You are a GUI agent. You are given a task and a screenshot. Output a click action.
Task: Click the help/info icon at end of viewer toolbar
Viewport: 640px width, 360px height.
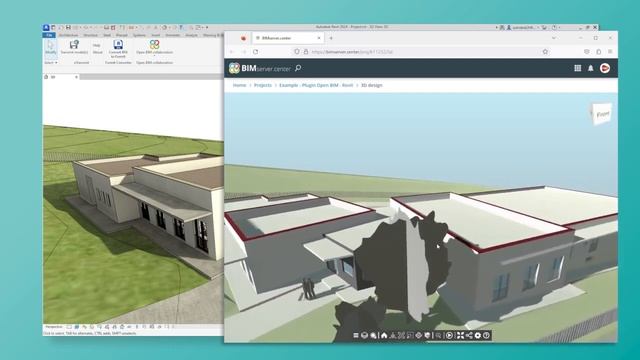click(487, 335)
